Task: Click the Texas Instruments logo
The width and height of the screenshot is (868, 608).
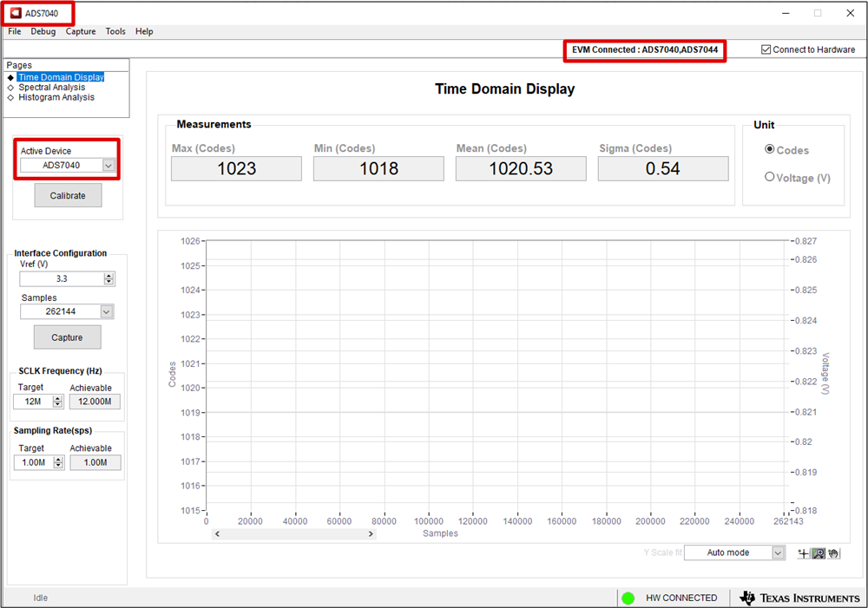Action: [x=799, y=598]
